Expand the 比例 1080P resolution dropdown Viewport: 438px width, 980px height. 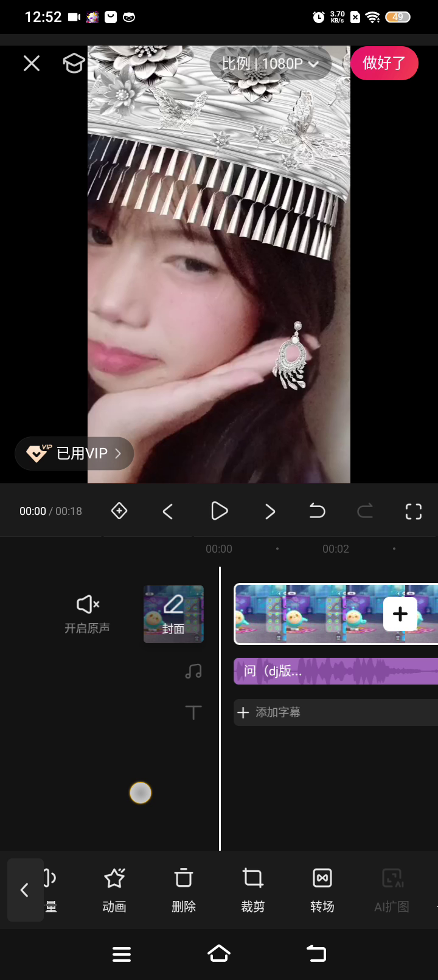(x=270, y=63)
